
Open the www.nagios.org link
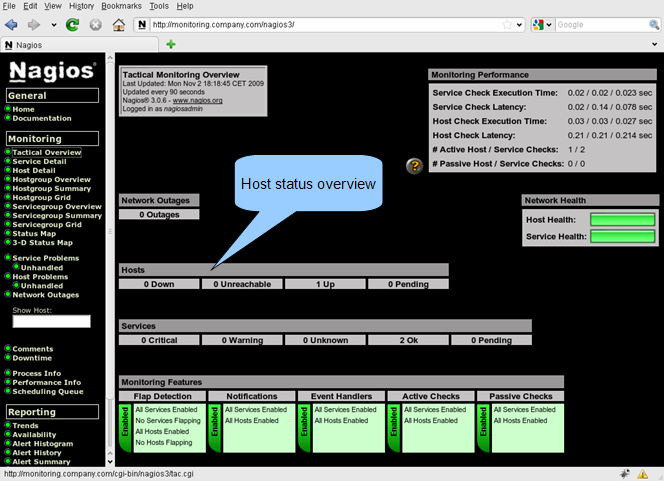tap(197, 100)
